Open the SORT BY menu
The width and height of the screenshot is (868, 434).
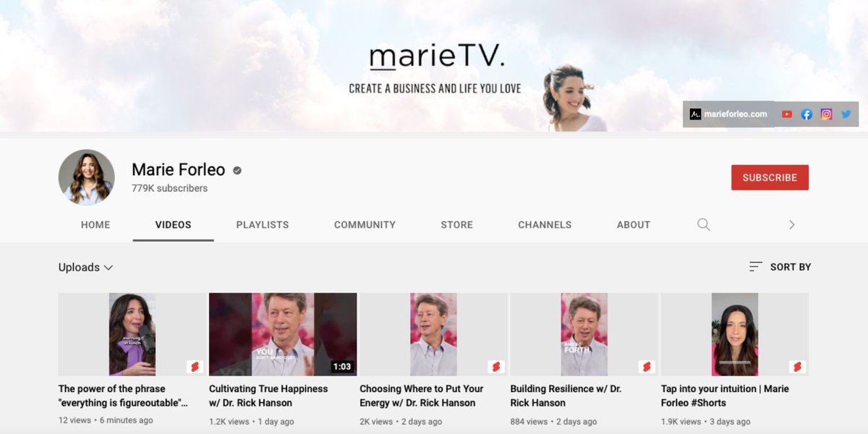(x=780, y=267)
